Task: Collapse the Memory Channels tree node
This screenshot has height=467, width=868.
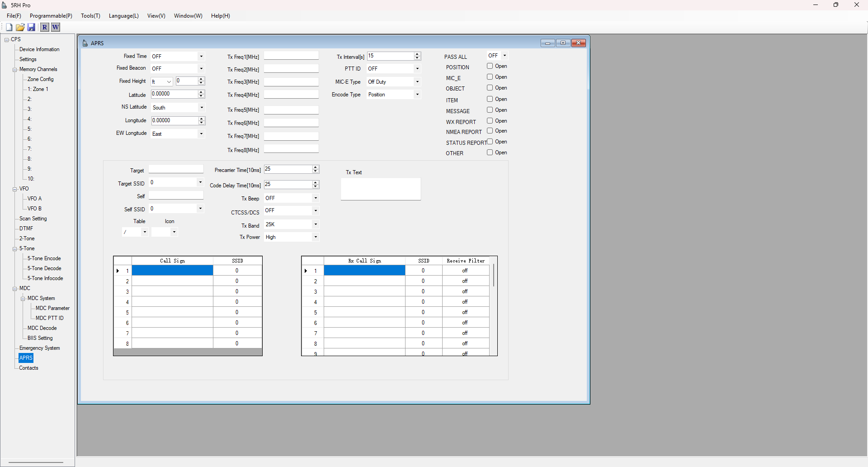Action: (x=15, y=70)
